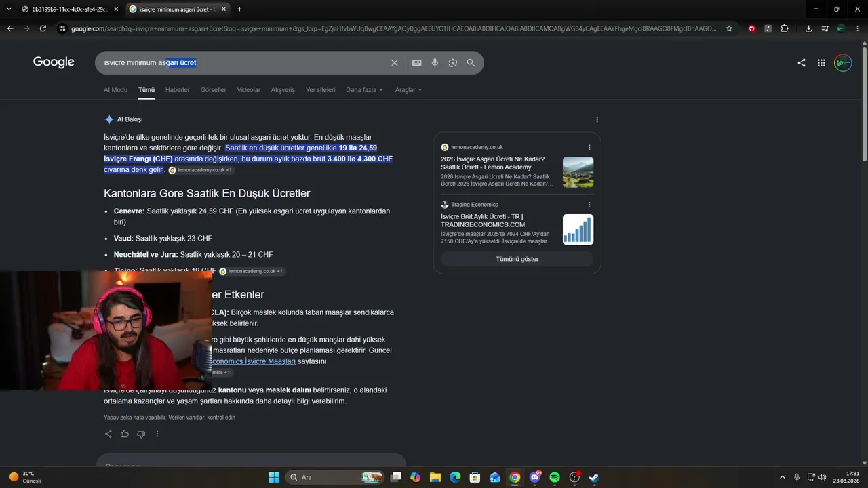Click the browser address bar URL
The height and width of the screenshot is (488, 868).
(393, 28)
